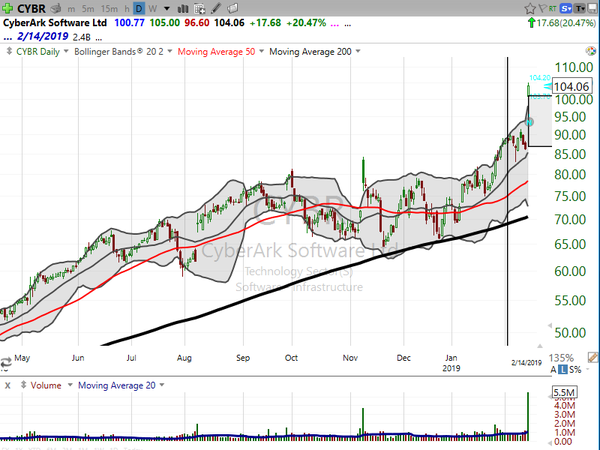
Task: Select hourly (h) timeframe
Action: tap(127, 8)
